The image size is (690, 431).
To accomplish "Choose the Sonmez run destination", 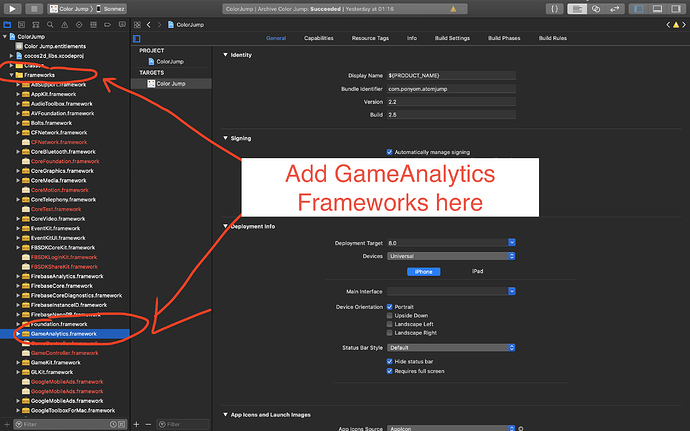I will tap(110, 9).
